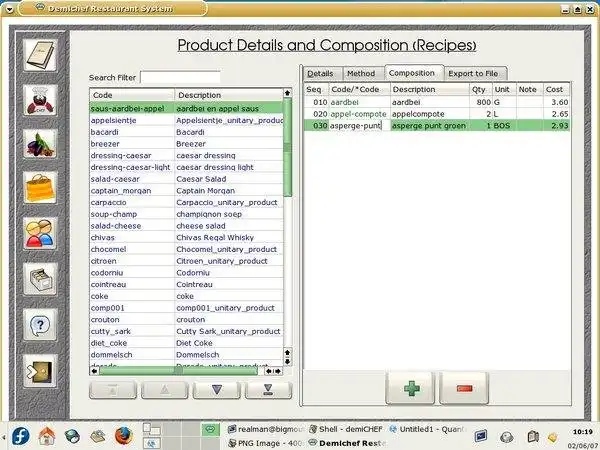This screenshot has height=450, width=600.
Task: Switch to PNG Image taskbar window
Action: pyautogui.click(x=264, y=443)
